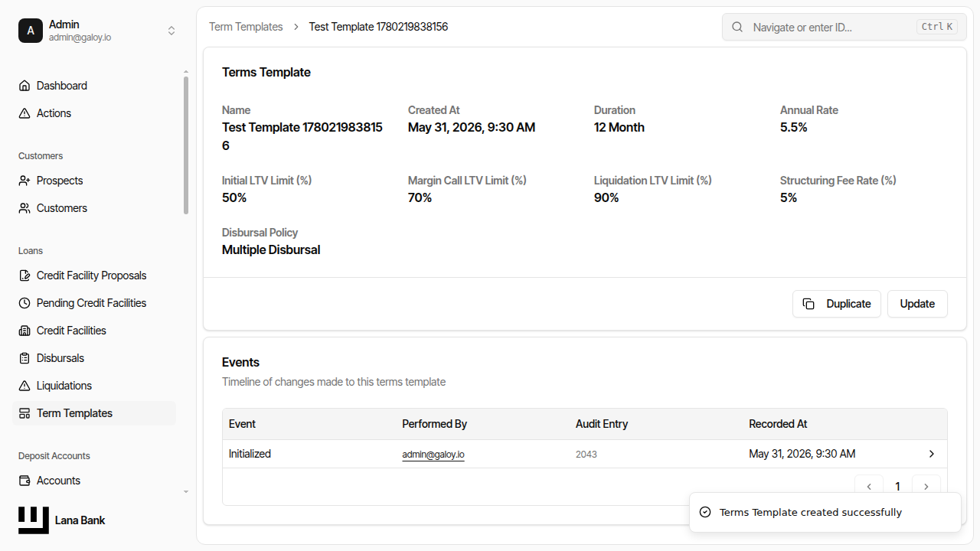Go to next page of events
This screenshot has height=551, width=980.
[x=926, y=487]
